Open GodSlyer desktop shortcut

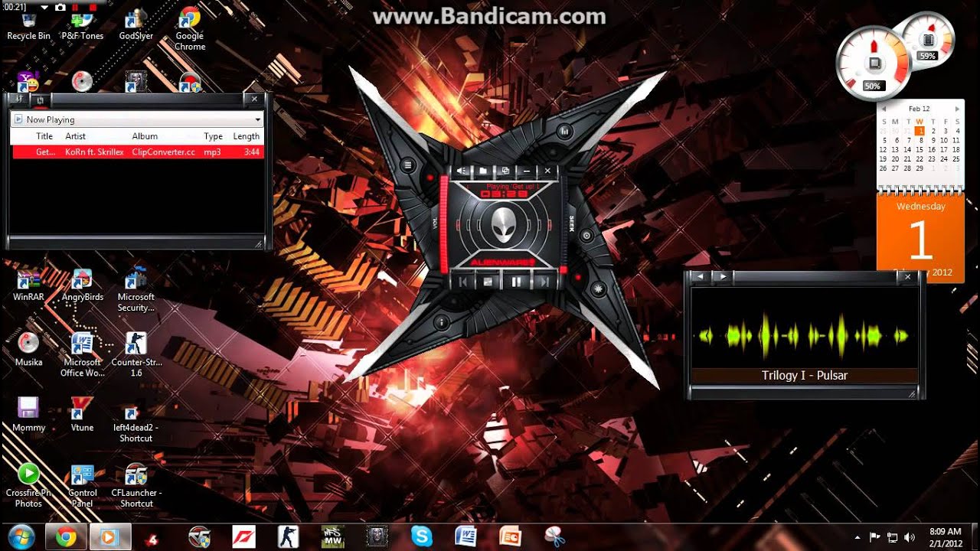coord(136,24)
